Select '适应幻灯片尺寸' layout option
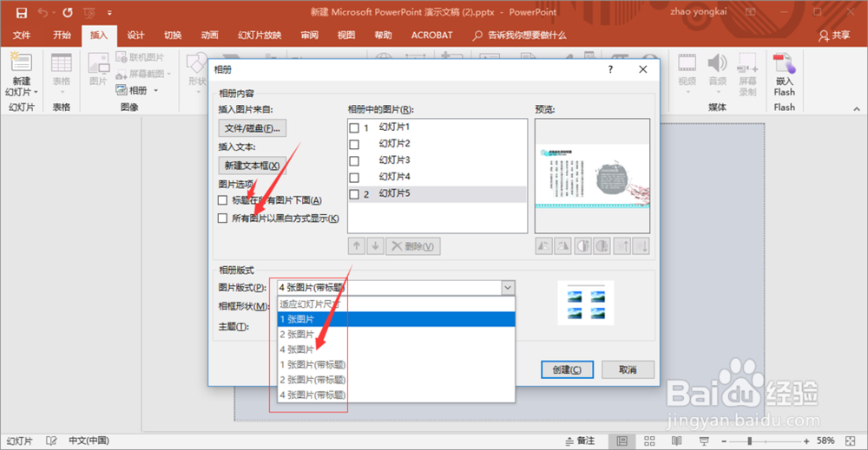The width and height of the screenshot is (868, 450). click(397, 304)
